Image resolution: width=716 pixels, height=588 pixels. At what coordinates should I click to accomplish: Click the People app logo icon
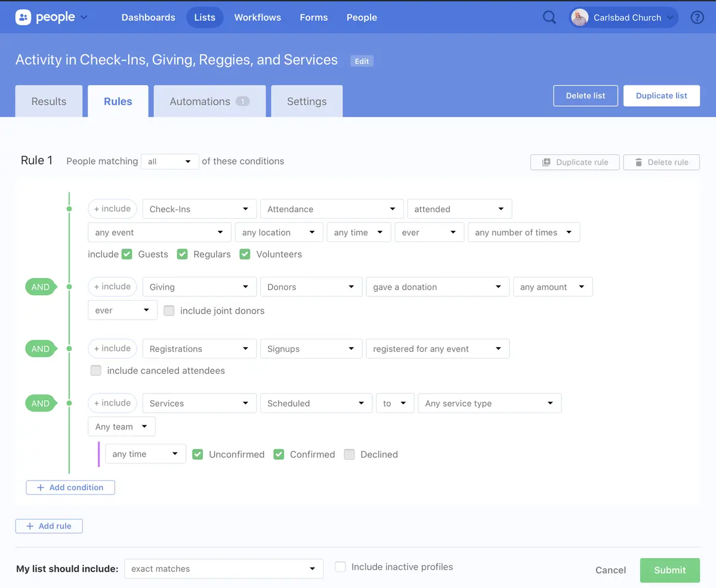(x=23, y=17)
